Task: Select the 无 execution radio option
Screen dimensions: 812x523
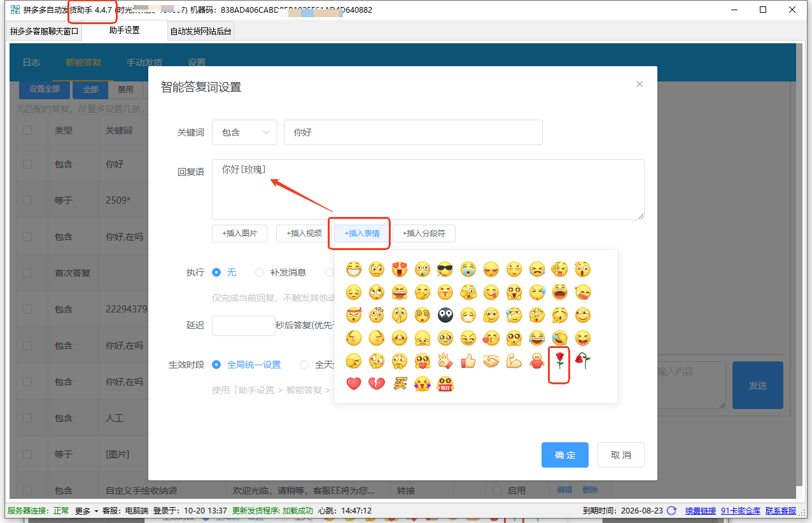Action: [216, 272]
